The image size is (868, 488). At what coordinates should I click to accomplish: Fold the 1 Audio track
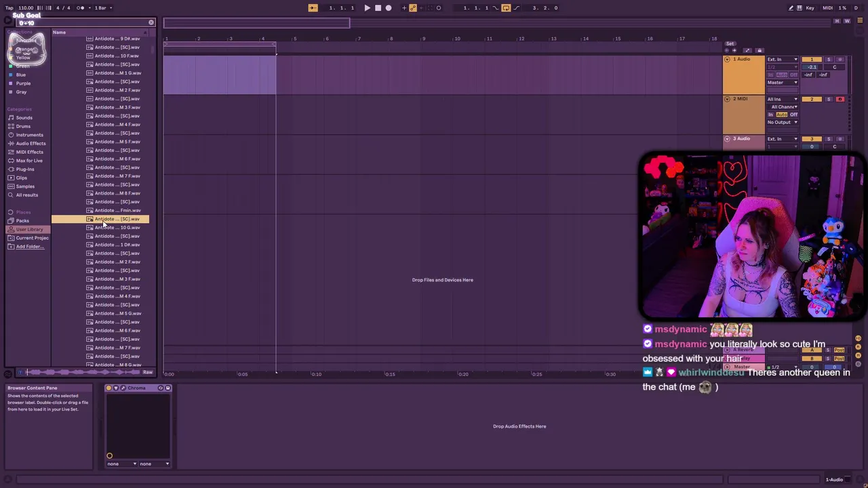[727, 60]
